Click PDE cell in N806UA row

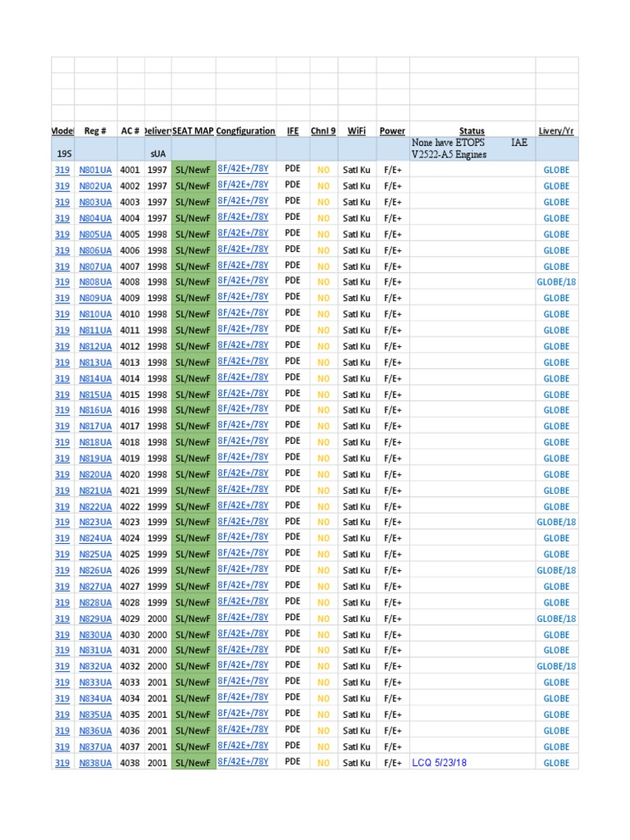click(293, 249)
